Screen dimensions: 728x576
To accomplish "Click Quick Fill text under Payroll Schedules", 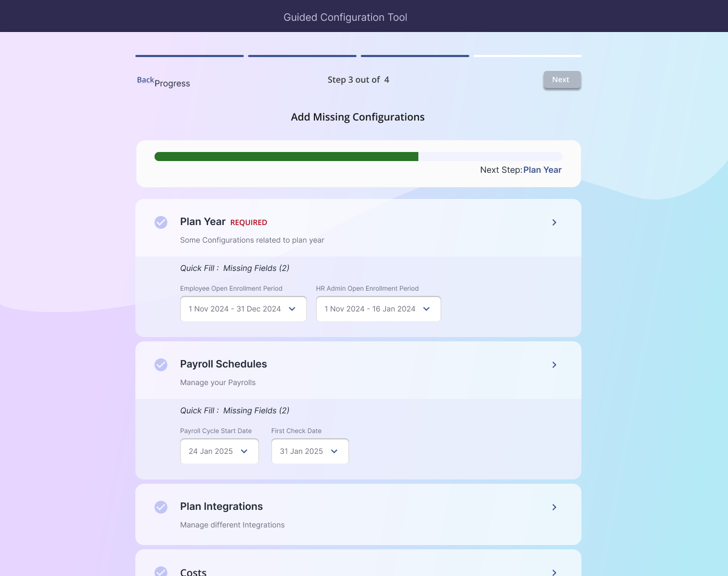I will pos(234,411).
